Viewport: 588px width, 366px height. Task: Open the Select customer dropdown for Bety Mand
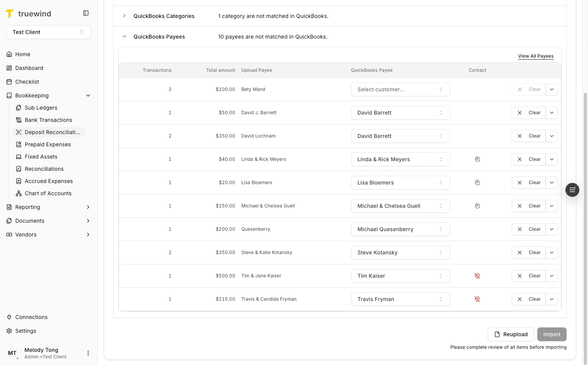click(x=400, y=89)
